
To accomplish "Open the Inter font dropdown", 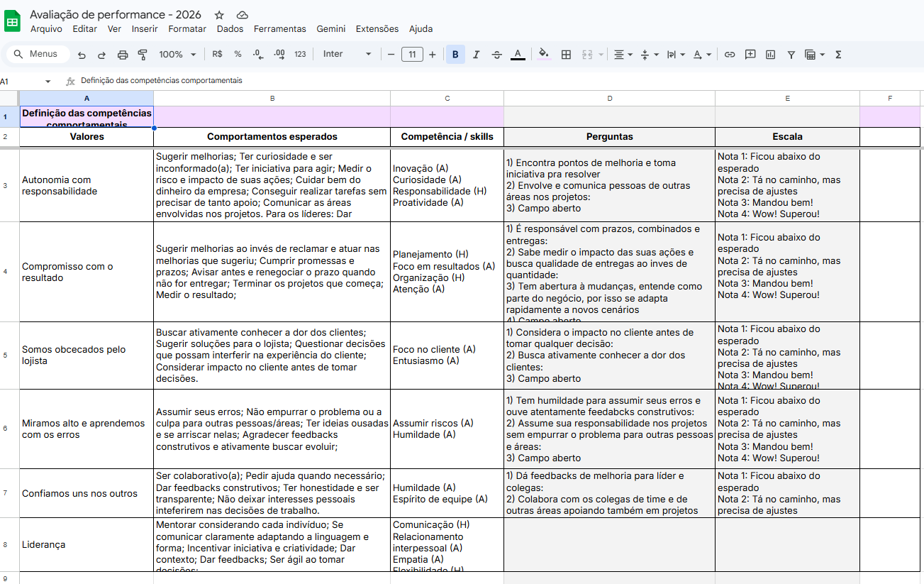I will pyautogui.click(x=347, y=55).
